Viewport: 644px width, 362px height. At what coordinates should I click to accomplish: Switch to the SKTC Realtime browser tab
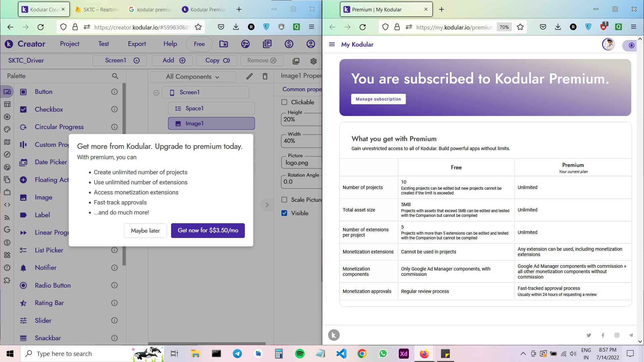tap(97, 9)
